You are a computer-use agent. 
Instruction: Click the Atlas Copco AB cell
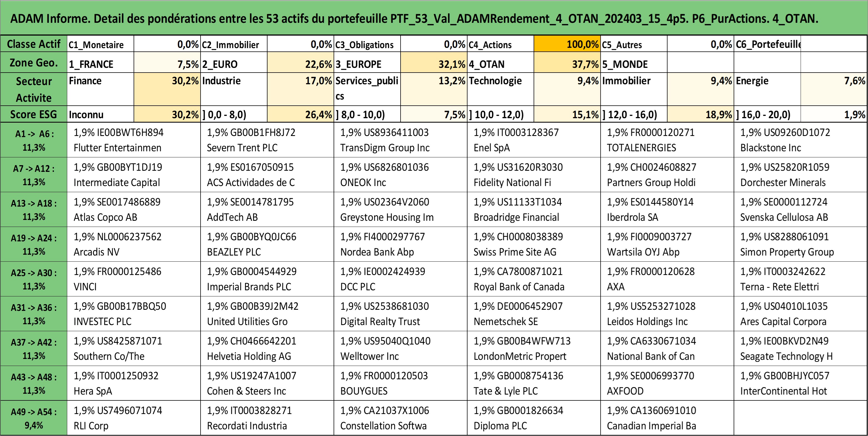134,210
